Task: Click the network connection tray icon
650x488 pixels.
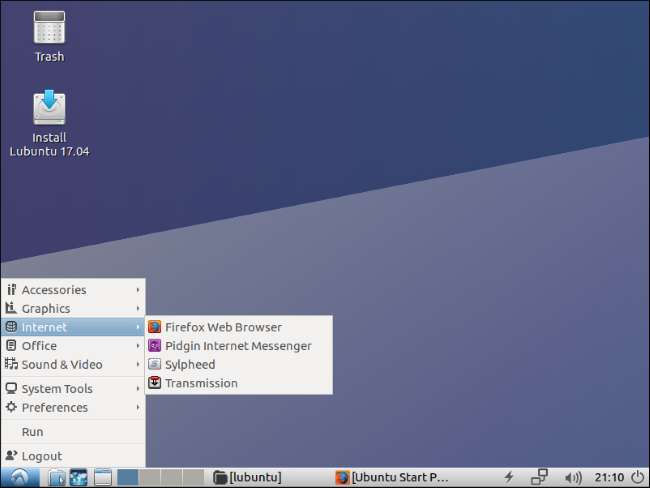Action: [540, 477]
